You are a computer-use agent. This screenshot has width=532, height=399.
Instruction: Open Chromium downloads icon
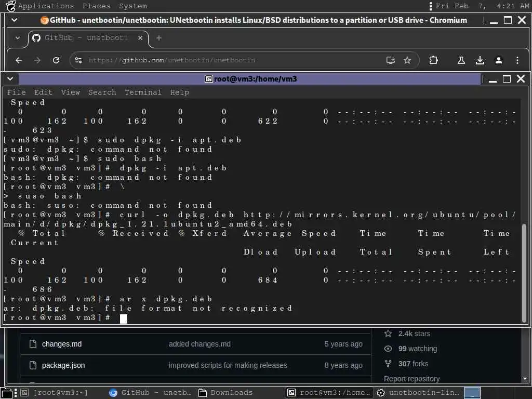click(480, 60)
